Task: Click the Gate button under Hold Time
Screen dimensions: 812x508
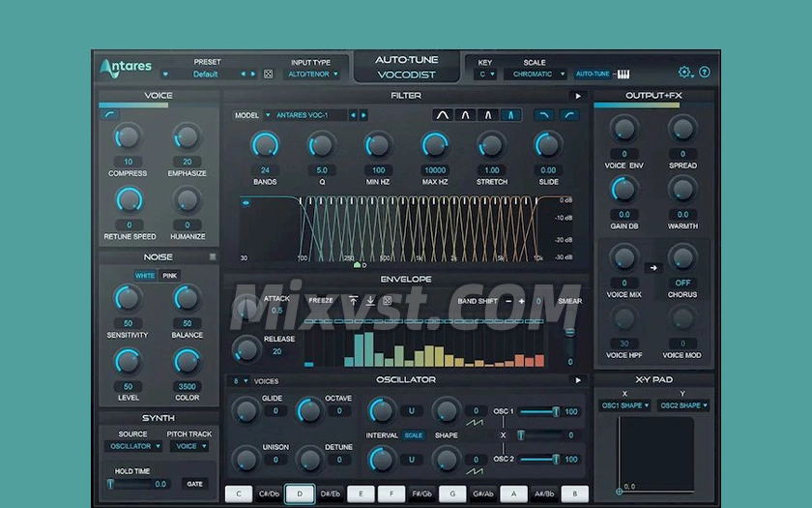Action: 194,484
